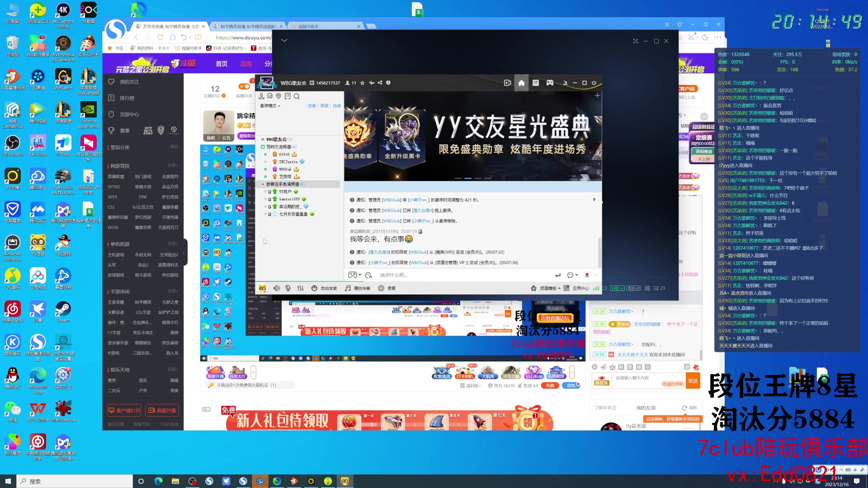Start YY recording with 录音 button
The image size is (868, 488).
pyautogui.click(x=387, y=288)
